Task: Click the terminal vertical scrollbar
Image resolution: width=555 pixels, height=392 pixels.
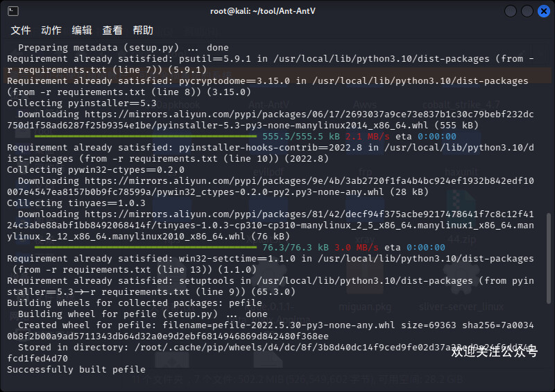Action: 548,258
